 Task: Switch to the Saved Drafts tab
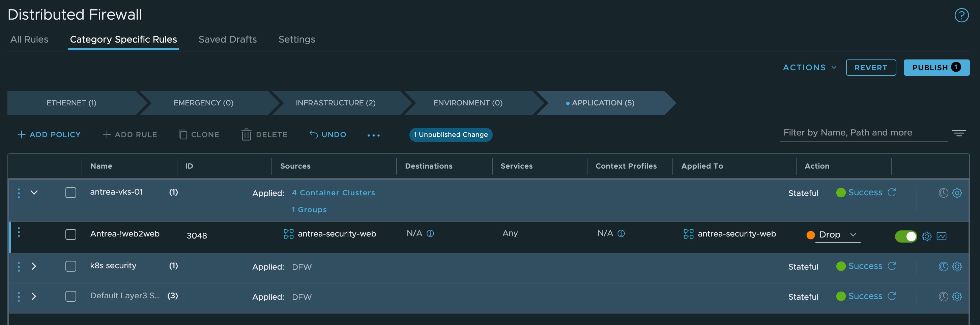(227, 39)
